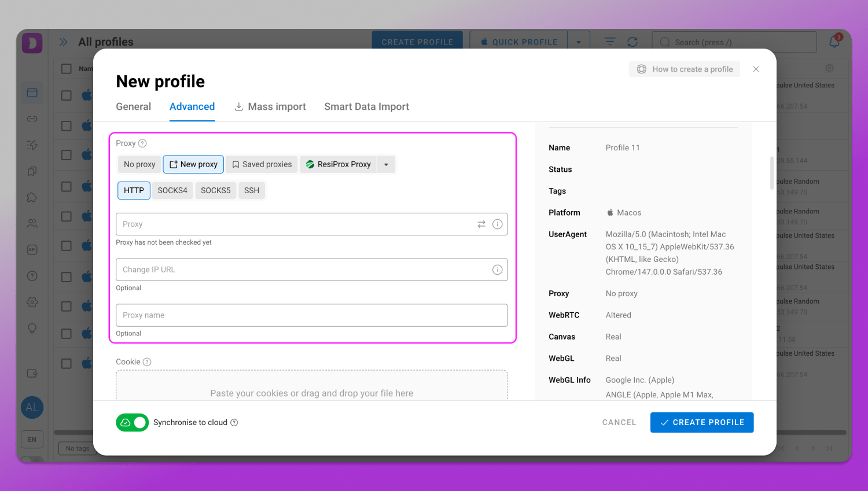The width and height of the screenshot is (868, 491).
Task: Click the help icon beside the Proxy label
Action: tap(142, 143)
